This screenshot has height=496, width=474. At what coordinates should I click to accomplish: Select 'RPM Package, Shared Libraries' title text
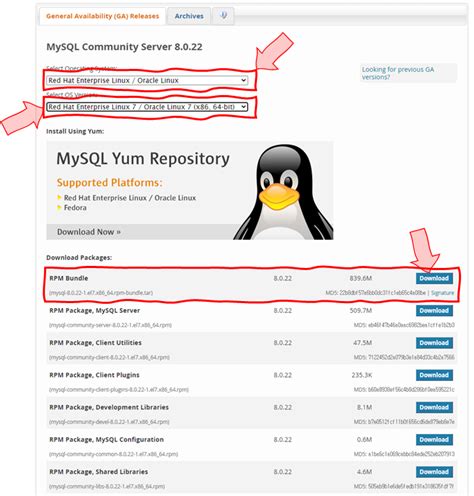point(99,472)
